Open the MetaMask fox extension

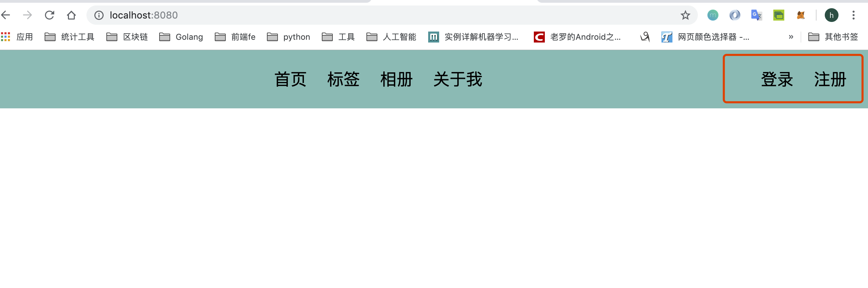(801, 15)
